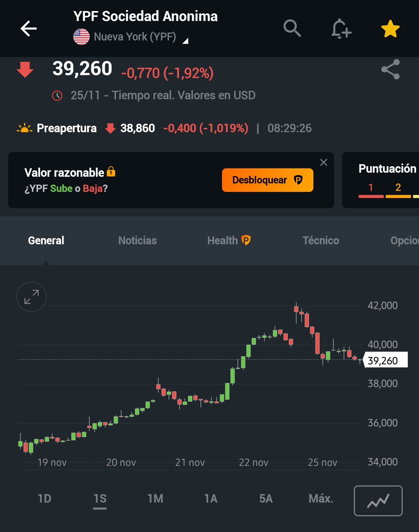Toggle the yellow favorite star
Image resolution: width=419 pixels, height=532 pixels.
tap(390, 29)
